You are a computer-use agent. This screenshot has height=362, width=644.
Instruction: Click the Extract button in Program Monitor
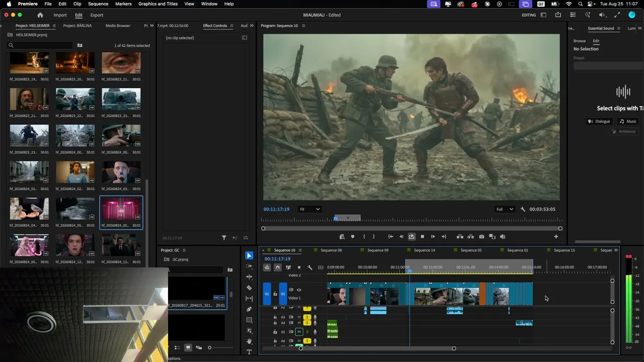[x=471, y=237]
